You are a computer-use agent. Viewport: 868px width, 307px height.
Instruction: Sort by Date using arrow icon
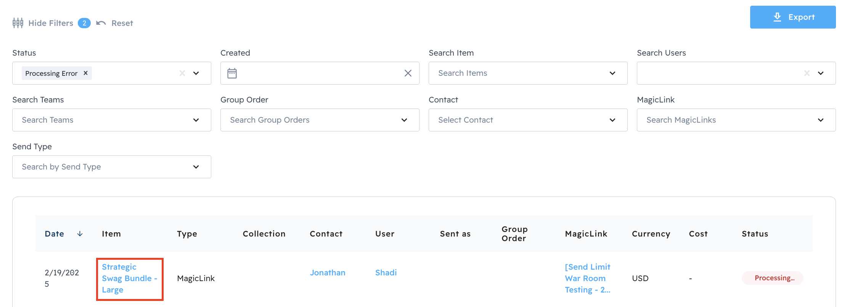click(80, 234)
